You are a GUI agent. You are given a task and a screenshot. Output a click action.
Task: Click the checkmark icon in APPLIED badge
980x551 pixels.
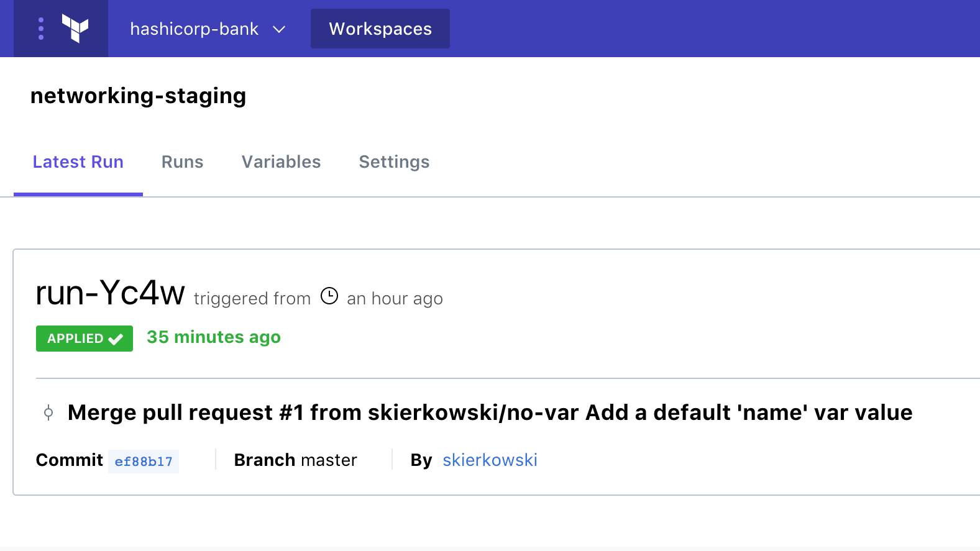(x=116, y=339)
